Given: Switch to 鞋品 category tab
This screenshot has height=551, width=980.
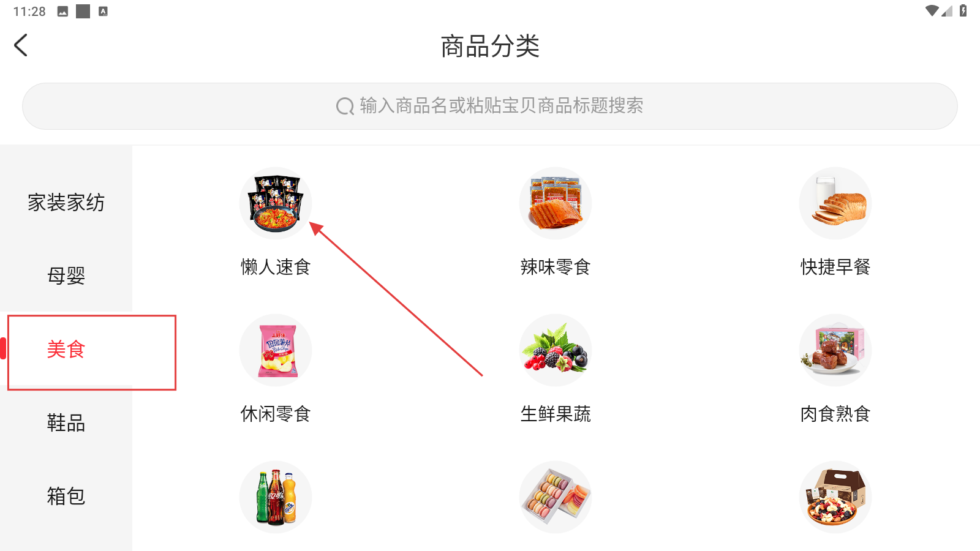Looking at the screenshot, I should click(x=66, y=422).
